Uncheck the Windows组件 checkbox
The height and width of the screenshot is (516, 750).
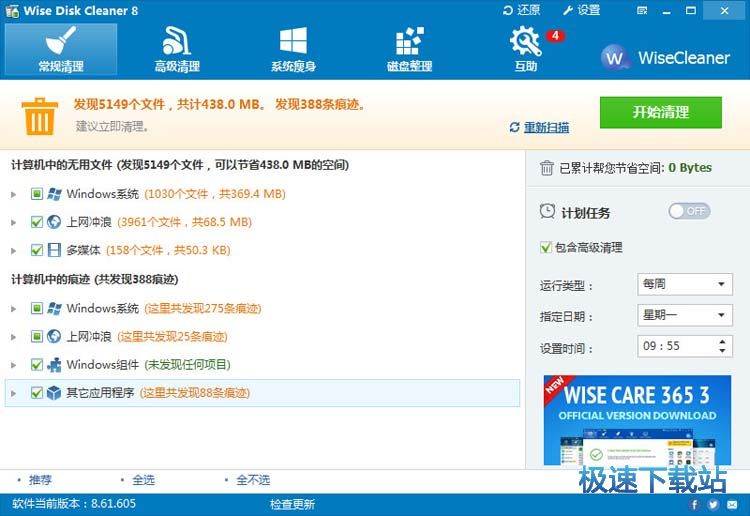click(37, 364)
